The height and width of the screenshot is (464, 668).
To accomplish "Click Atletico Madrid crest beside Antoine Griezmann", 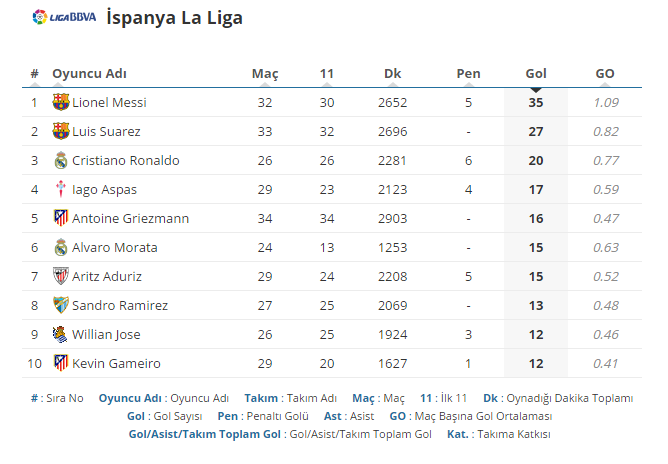I will click(x=60, y=218).
